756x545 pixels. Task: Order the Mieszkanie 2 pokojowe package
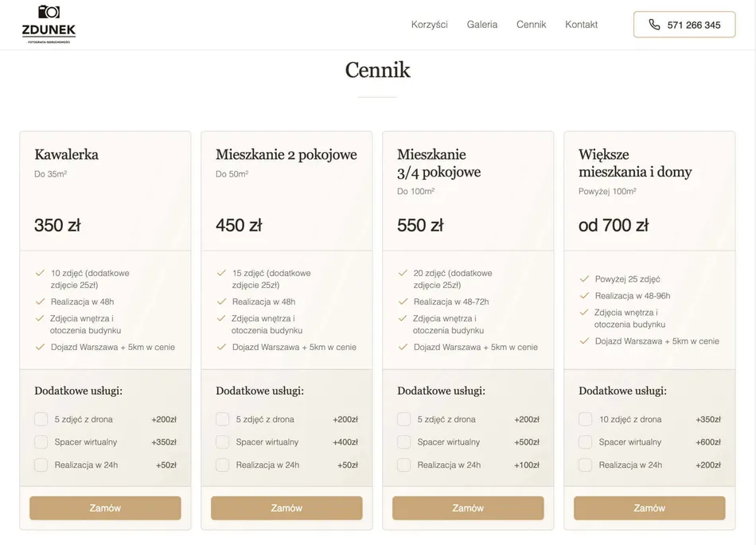286,508
